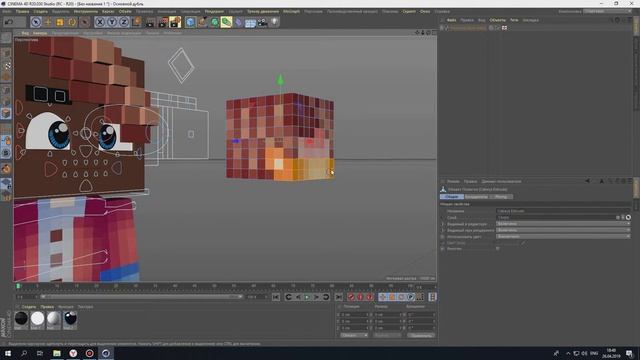640x360 pixels.
Task: Switch to the Координаты attributes tab
Action: pyautogui.click(x=476, y=197)
